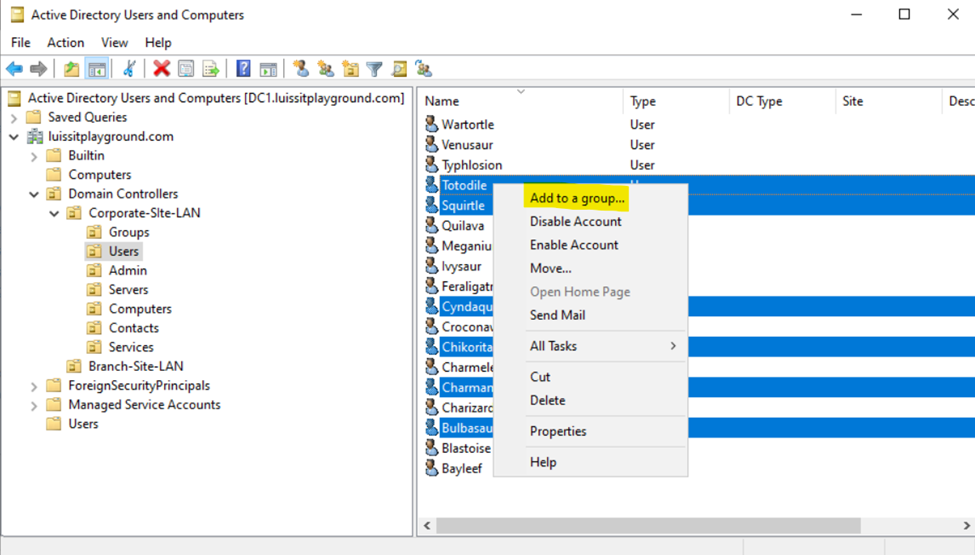Click the Up one level folder icon
The height and width of the screenshot is (555, 975).
coord(72,69)
